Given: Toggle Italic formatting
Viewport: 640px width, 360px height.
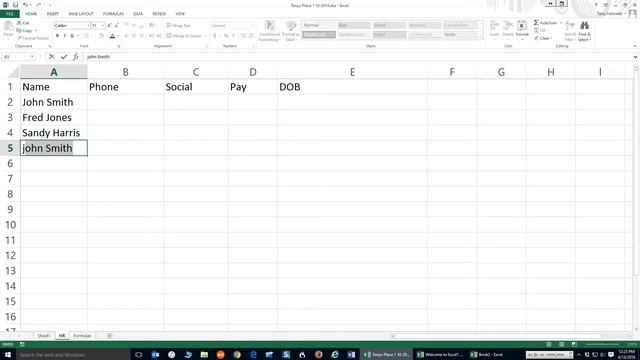Looking at the screenshot, I should [x=64, y=36].
